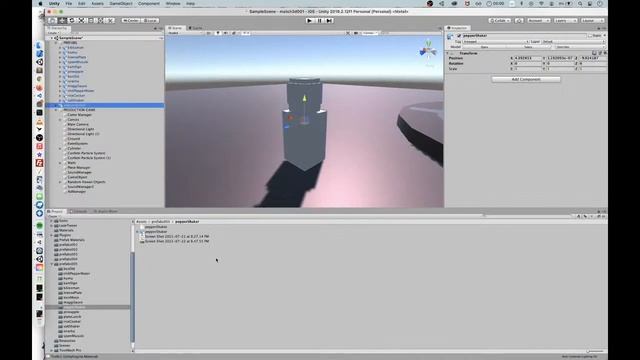
Task: Expand the Walls object in Hierarchy
Action: (x=60, y=163)
